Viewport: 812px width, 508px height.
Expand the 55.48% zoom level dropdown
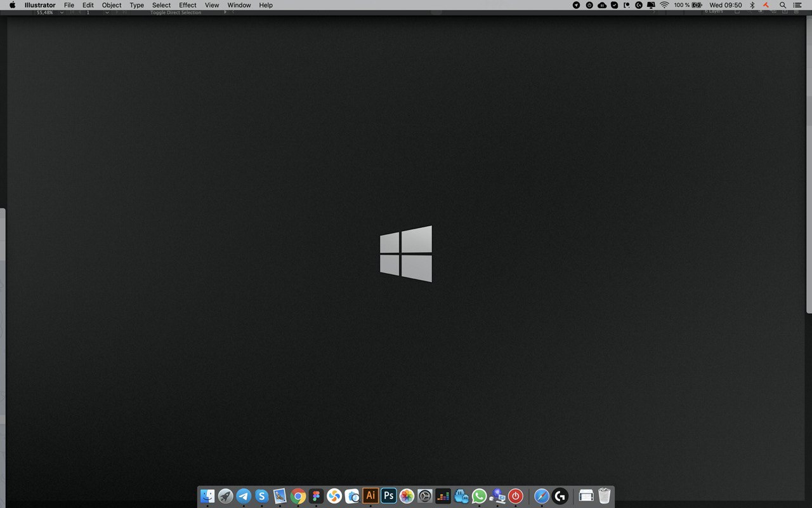62,13
